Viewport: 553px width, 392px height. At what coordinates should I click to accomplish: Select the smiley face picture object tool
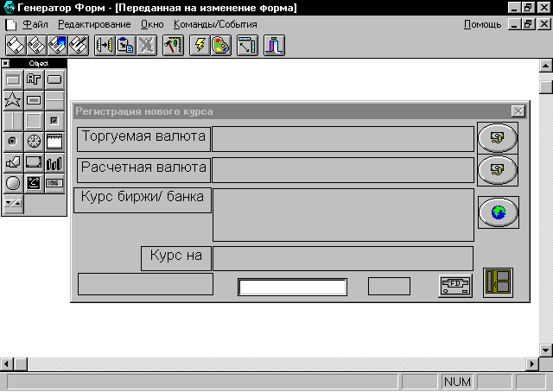click(34, 182)
